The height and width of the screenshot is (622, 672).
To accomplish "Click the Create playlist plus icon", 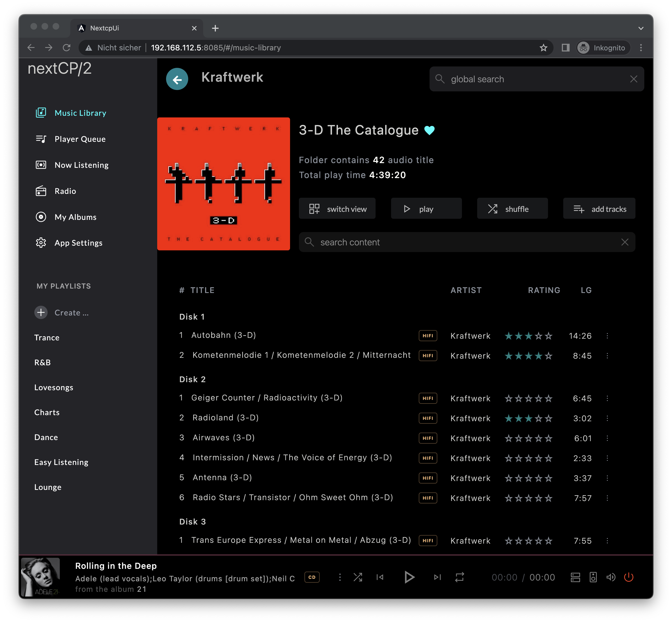I will click(x=41, y=312).
